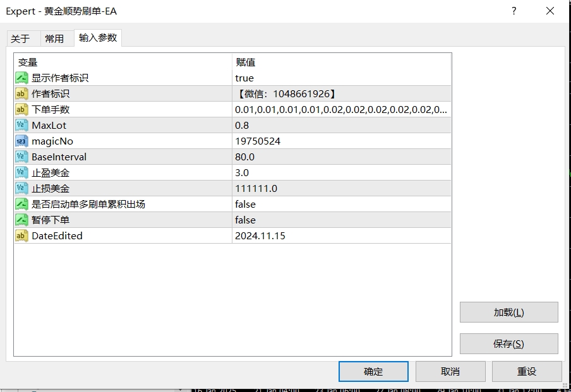Click the icon beside DateEdited
The image size is (571, 392).
(x=21, y=236)
